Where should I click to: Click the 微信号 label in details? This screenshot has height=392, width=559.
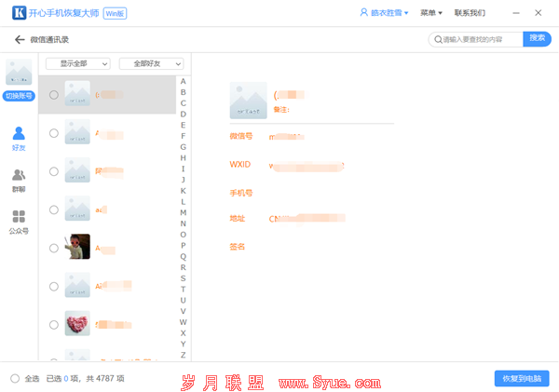click(241, 136)
